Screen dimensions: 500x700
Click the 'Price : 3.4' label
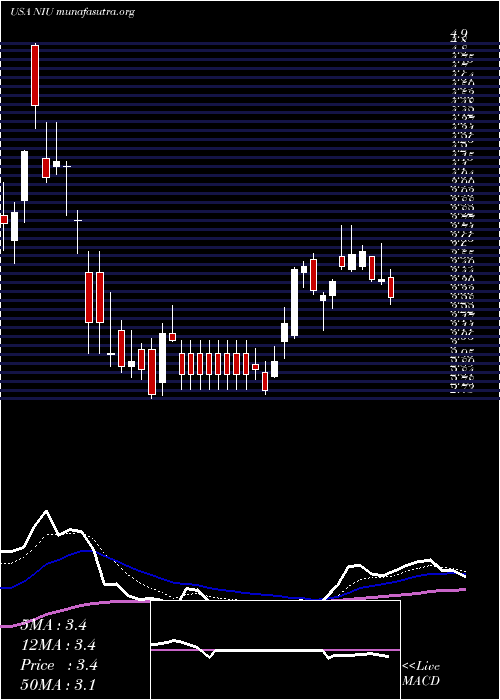tap(59, 665)
